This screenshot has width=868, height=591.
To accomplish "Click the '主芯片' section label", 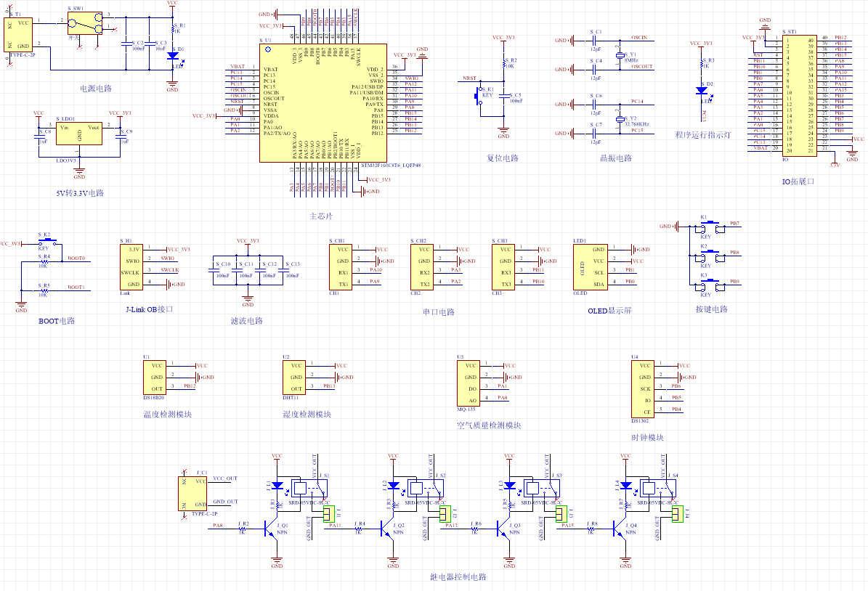I will click(321, 216).
